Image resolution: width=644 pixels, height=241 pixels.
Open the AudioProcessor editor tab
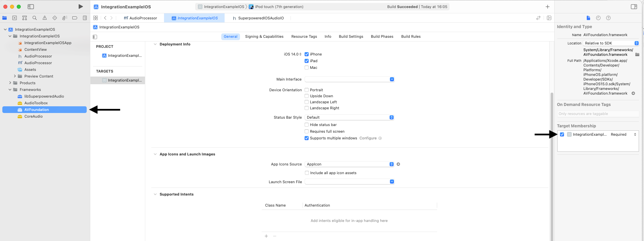coord(140,18)
